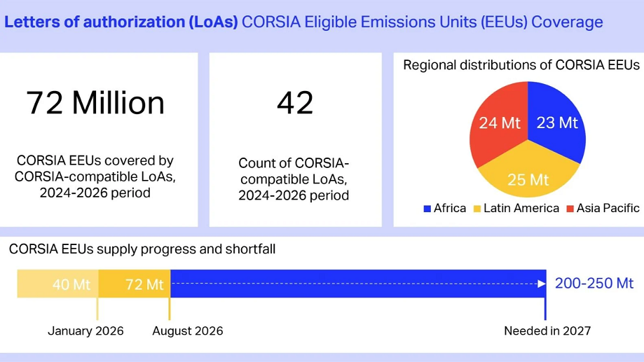Screen dimensions: 644x362
Task: Click the 'August 2026' marker label
Action: point(188,330)
